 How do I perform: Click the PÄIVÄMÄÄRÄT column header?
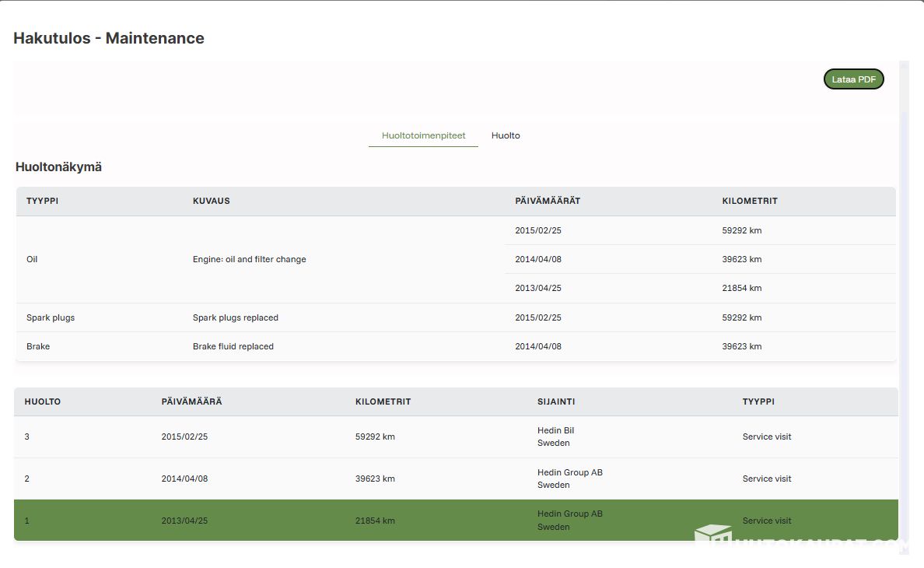coord(548,201)
